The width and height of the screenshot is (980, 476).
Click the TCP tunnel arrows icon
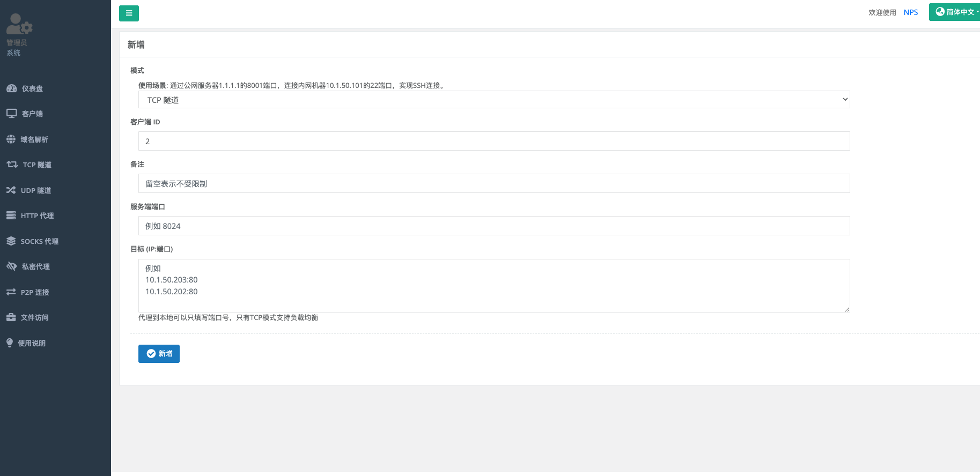point(12,165)
